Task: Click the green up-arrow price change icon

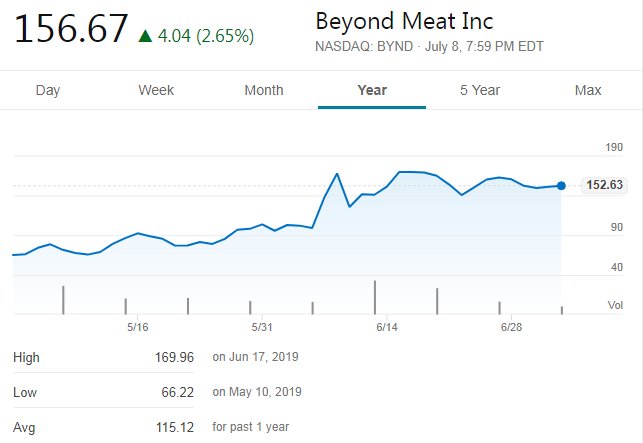Action: (145, 36)
